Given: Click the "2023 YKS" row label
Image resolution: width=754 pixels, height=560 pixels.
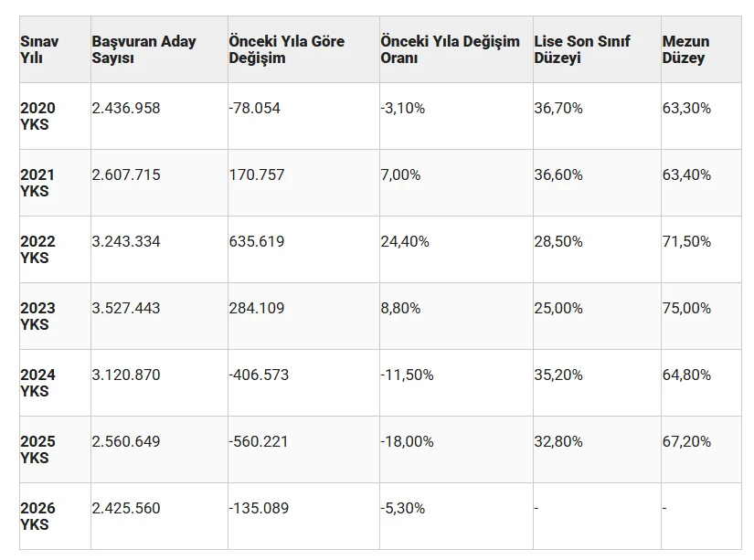Looking at the screenshot, I should click(37, 316).
